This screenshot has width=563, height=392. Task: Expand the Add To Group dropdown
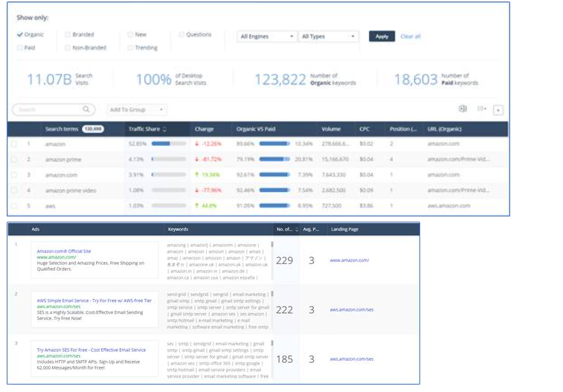point(136,109)
